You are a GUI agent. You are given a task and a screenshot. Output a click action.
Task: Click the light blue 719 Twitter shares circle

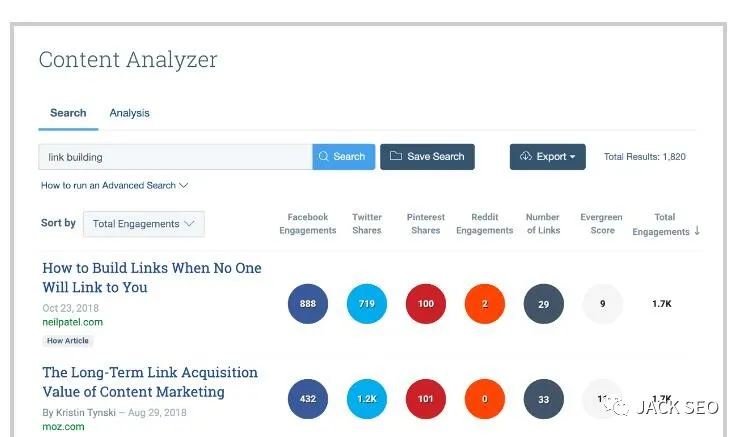tap(366, 304)
